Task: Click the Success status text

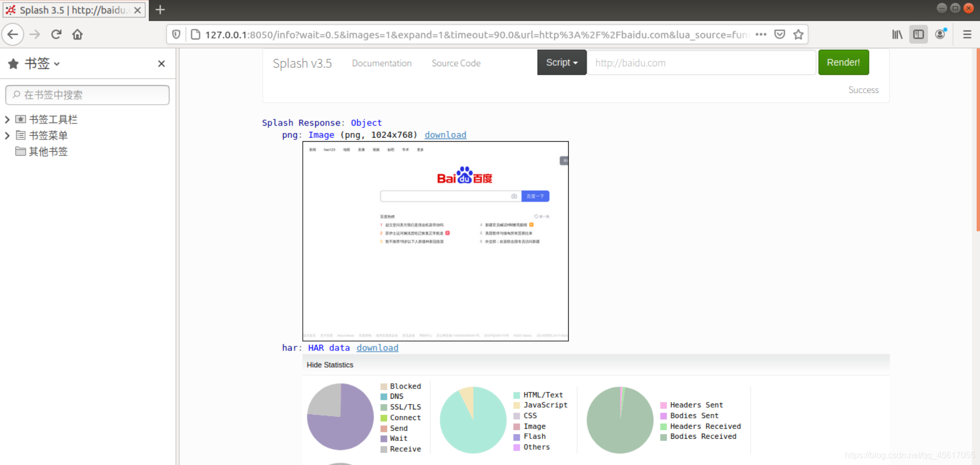Action: coord(864,90)
